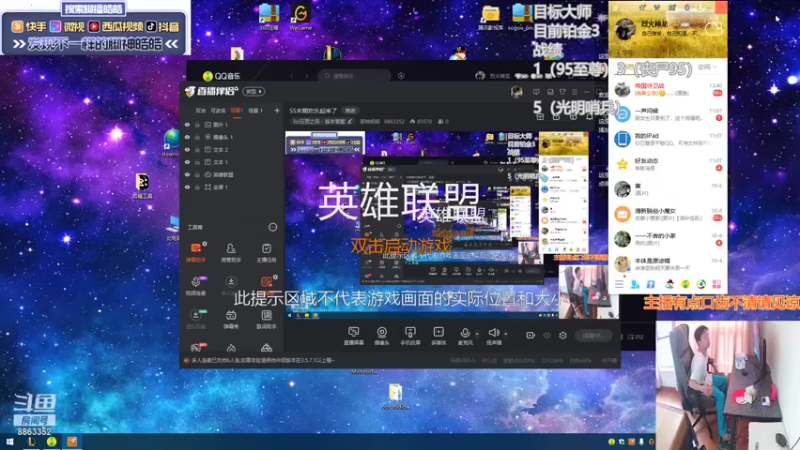Open the mode dropdown beside the streaming app logo
The width and height of the screenshot is (800, 450).
(254, 91)
